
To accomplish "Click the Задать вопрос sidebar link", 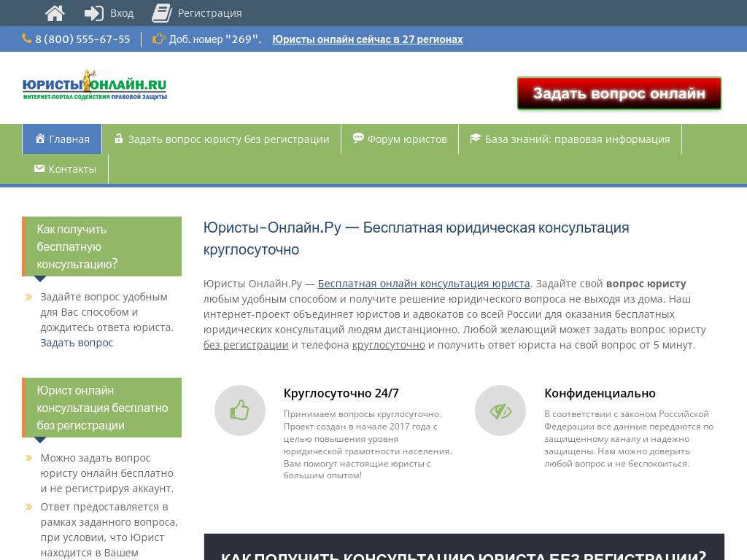I will [77, 343].
